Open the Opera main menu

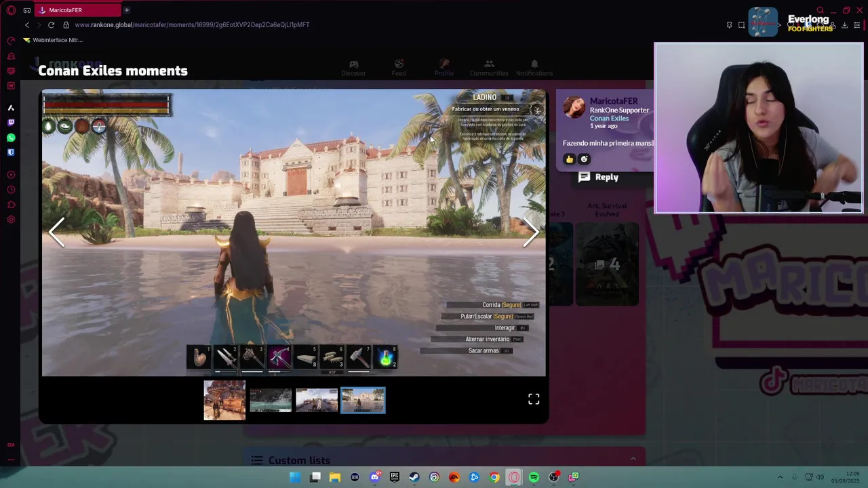click(x=11, y=10)
